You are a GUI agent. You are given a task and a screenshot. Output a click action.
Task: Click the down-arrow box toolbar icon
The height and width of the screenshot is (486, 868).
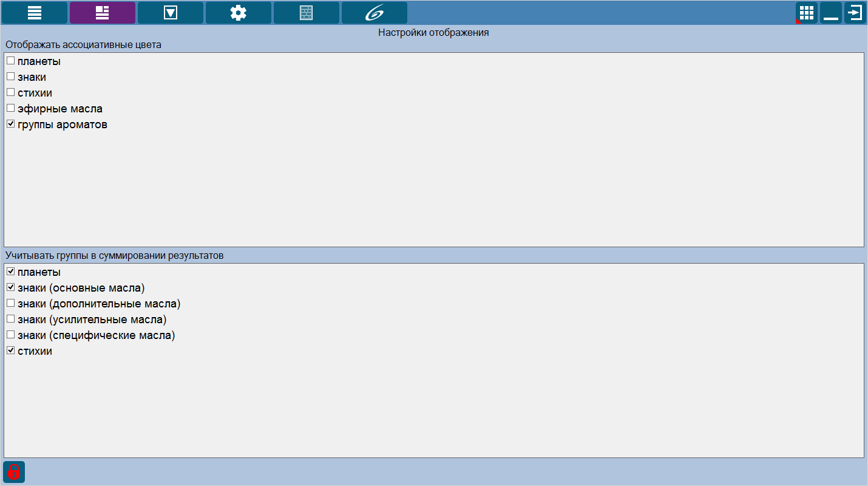[171, 13]
